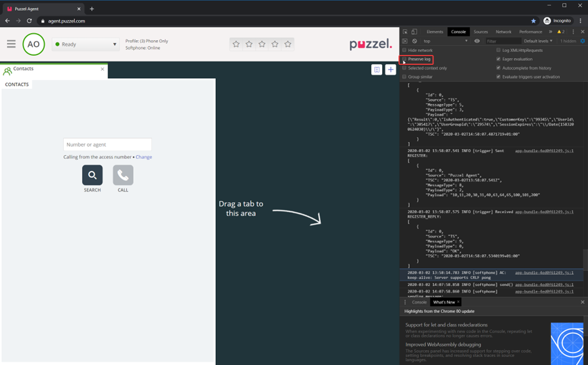Click the add new tab plus icon
The height and width of the screenshot is (365, 588).
(x=390, y=69)
